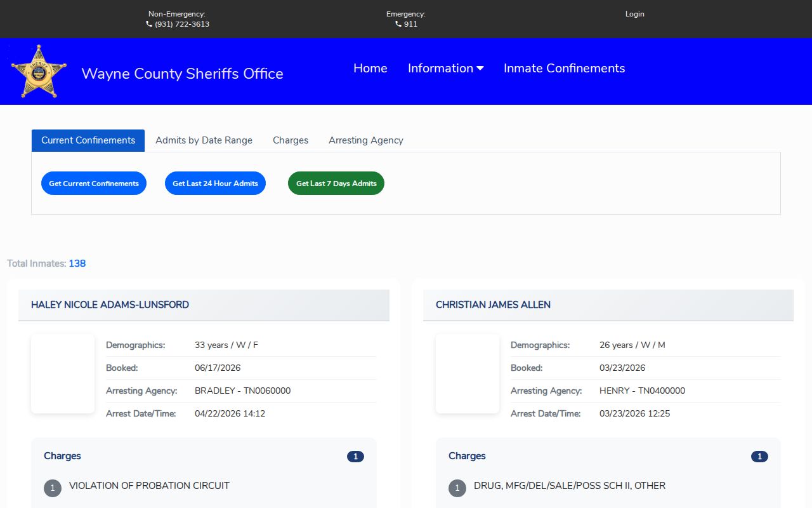Screen dimensions: 812x508
Task: Click arresting agency BRADLEY - TN0060000
Action: point(242,391)
